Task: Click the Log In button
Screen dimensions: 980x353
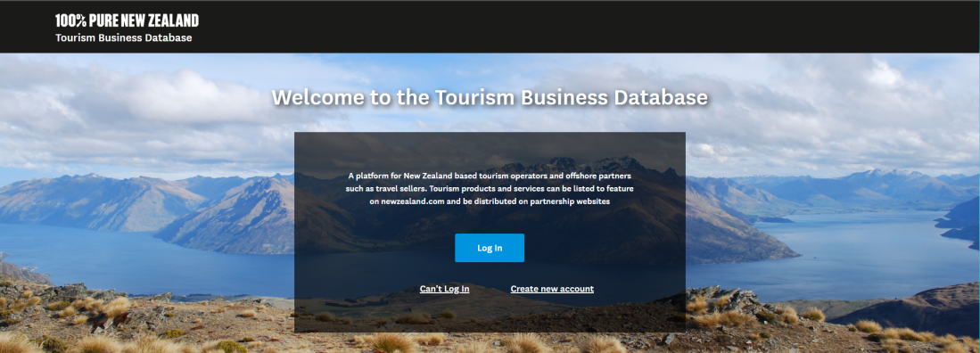Action: 490,248
